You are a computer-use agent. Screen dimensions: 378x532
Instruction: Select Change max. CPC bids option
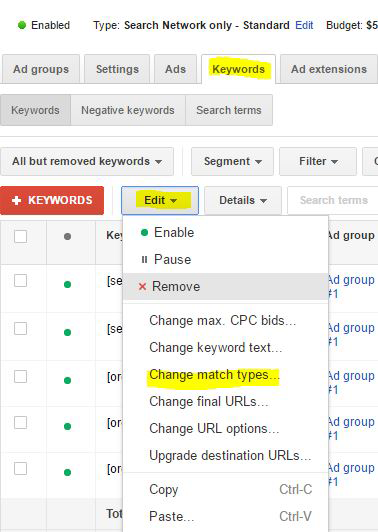226,321
